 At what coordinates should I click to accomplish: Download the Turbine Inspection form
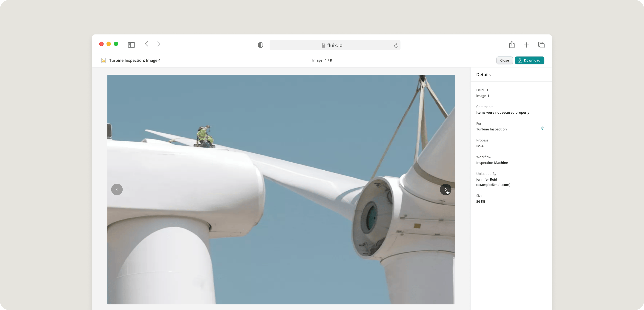542,128
